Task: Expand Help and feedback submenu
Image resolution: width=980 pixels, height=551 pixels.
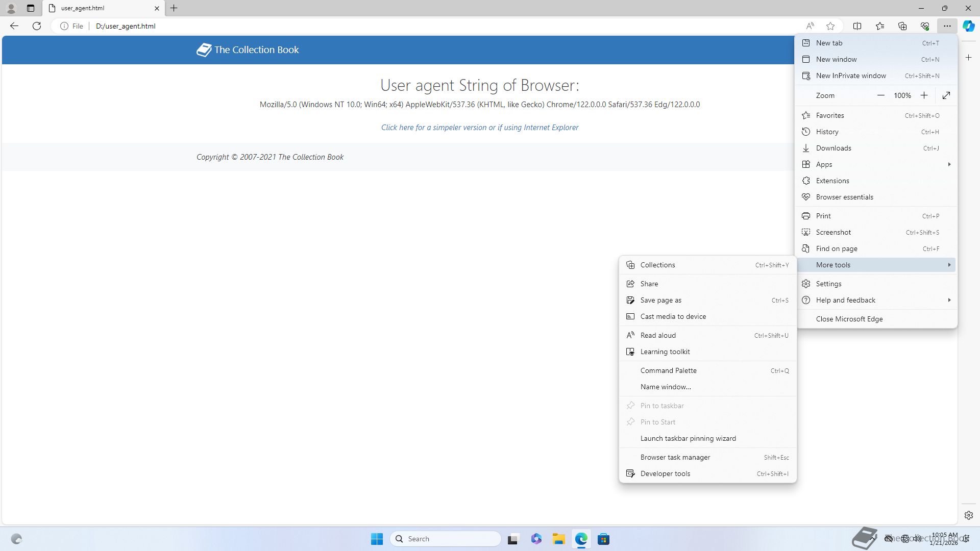Action: pyautogui.click(x=949, y=300)
